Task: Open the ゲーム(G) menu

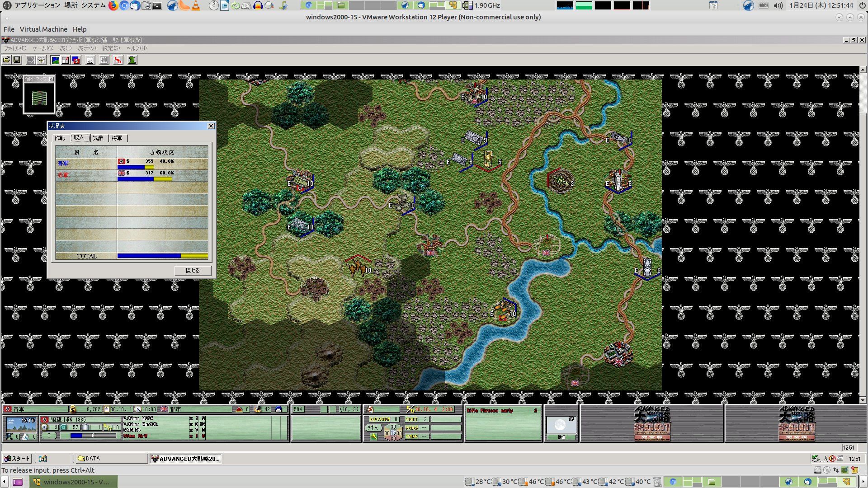Action: (x=43, y=48)
